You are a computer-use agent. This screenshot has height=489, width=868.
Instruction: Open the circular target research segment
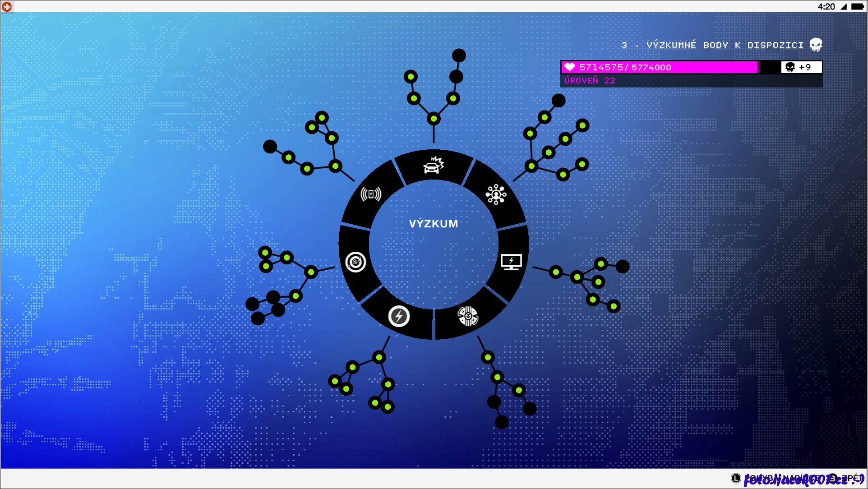[x=356, y=262]
